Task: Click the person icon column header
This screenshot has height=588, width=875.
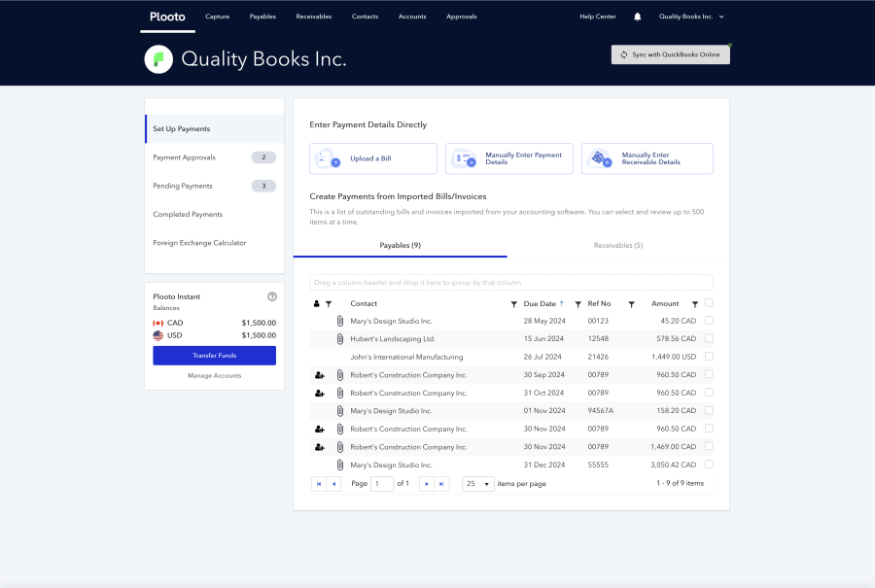Action: click(x=316, y=304)
